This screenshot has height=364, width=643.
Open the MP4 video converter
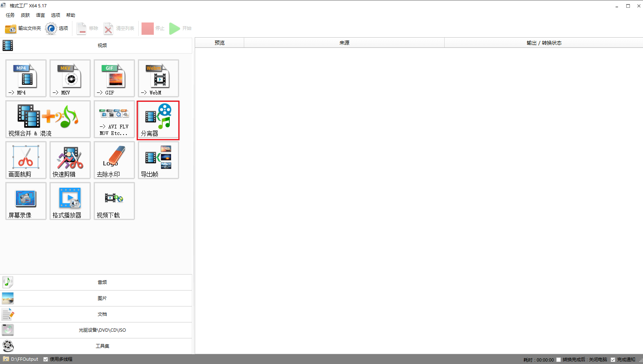click(26, 78)
